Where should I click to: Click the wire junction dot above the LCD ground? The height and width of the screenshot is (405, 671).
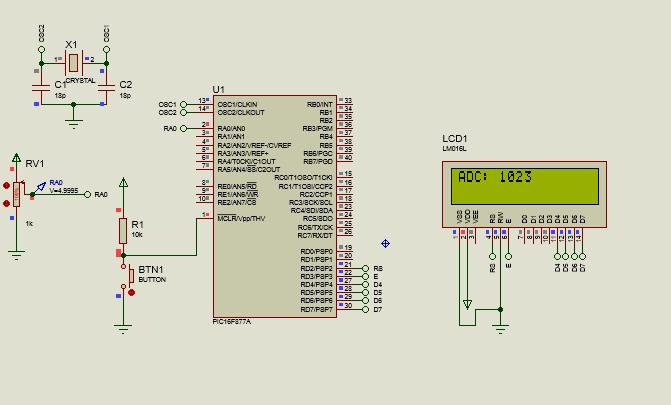point(500,309)
